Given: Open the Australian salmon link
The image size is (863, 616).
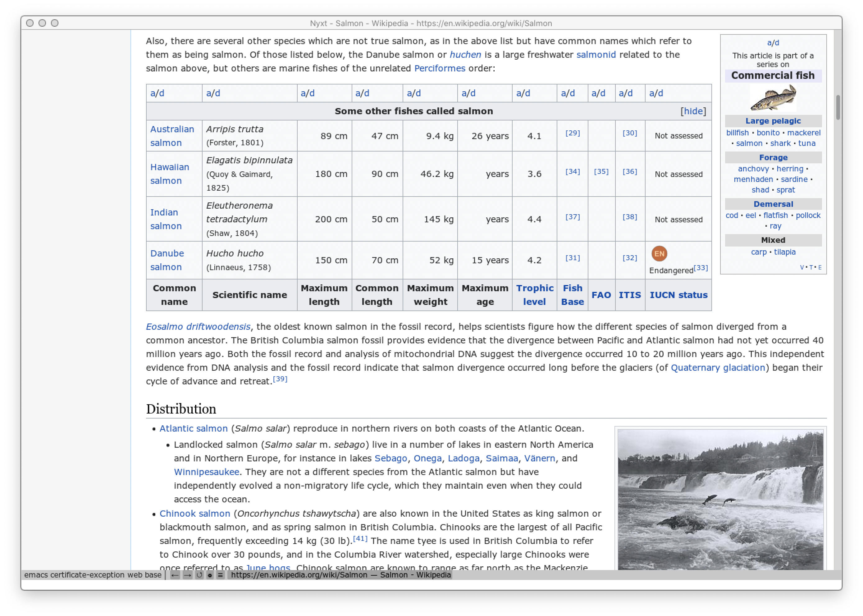Looking at the screenshot, I should pyautogui.click(x=172, y=136).
